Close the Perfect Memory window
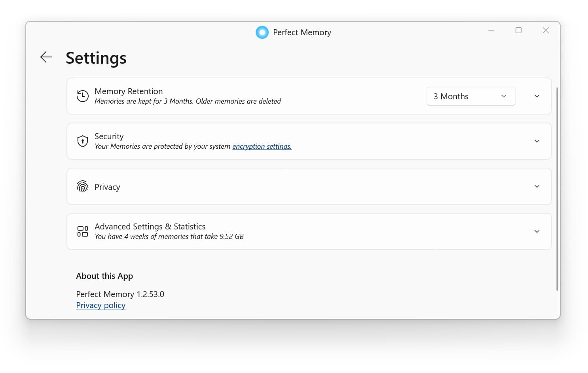The image size is (588, 373). click(546, 30)
